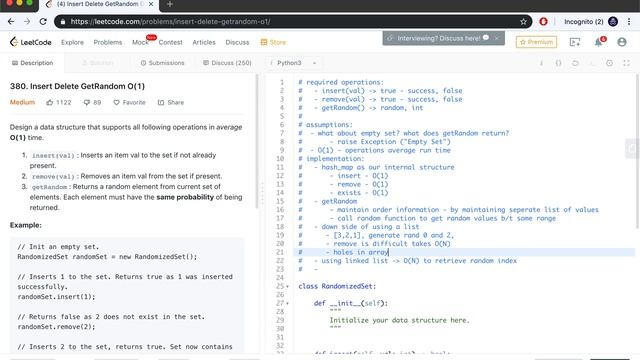This screenshot has width=640, height=360.
Task: Reload the page with refresh icon
Action: click(x=43, y=22)
